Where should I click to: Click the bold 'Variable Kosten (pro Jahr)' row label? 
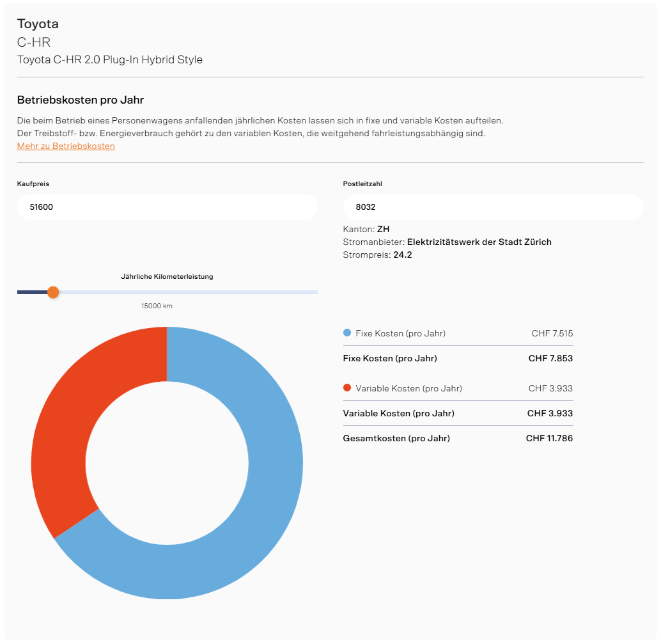pos(398,414)
